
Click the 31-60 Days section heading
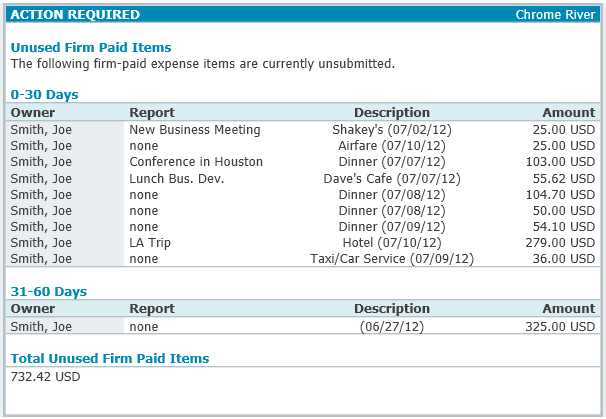click(x=48, y=292)
